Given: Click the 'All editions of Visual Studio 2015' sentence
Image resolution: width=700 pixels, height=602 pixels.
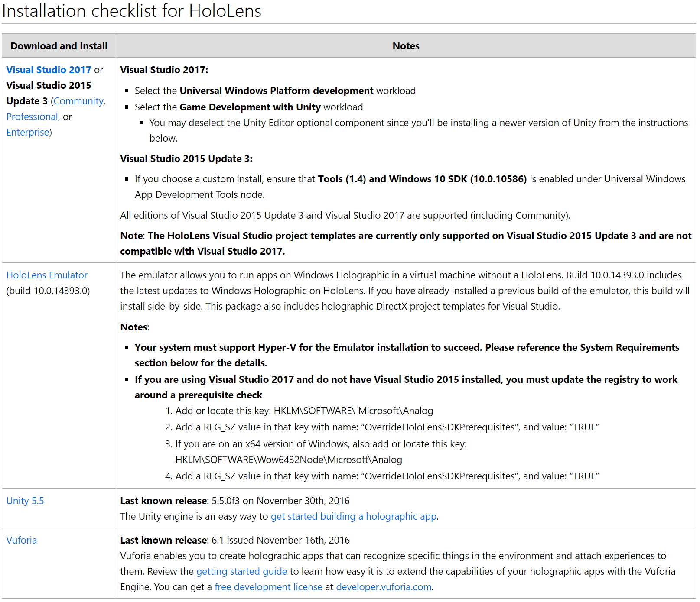Looking at the screenshot, I should (x=345, y=215).
